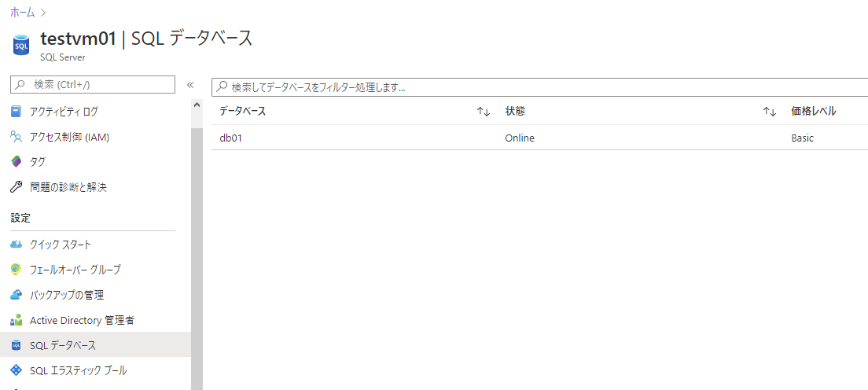The height and width of the screenshot is (390, 868).
Task: Click the アクセス制御 (IAM) people icon
Action: [16, 137]
